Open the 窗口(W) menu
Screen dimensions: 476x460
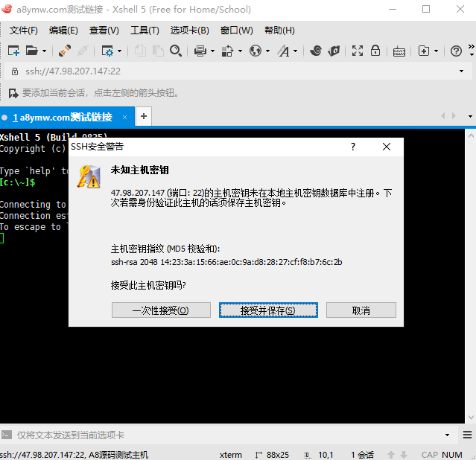pyautogui.click(x=236, y=31)
